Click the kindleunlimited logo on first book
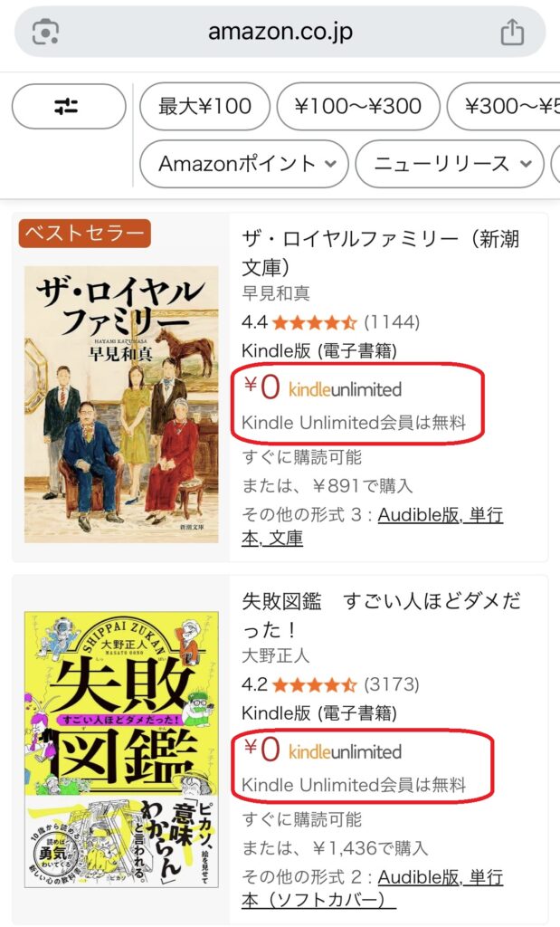This screenshot has height=927, width=560. (345, 390)
